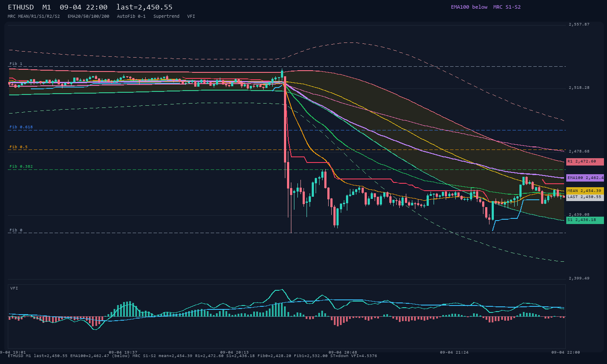The width and height of the screenshot is (607, 364).
Task: Click the ETHUSD symbol title
Action: [21, 7]
